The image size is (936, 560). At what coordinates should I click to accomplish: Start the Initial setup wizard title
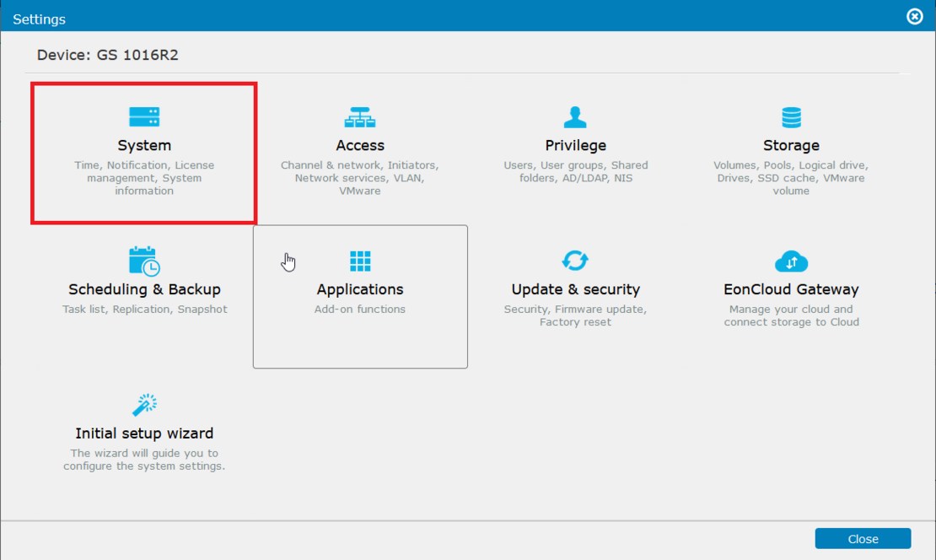pyautogui.click(x=144, y=433)
